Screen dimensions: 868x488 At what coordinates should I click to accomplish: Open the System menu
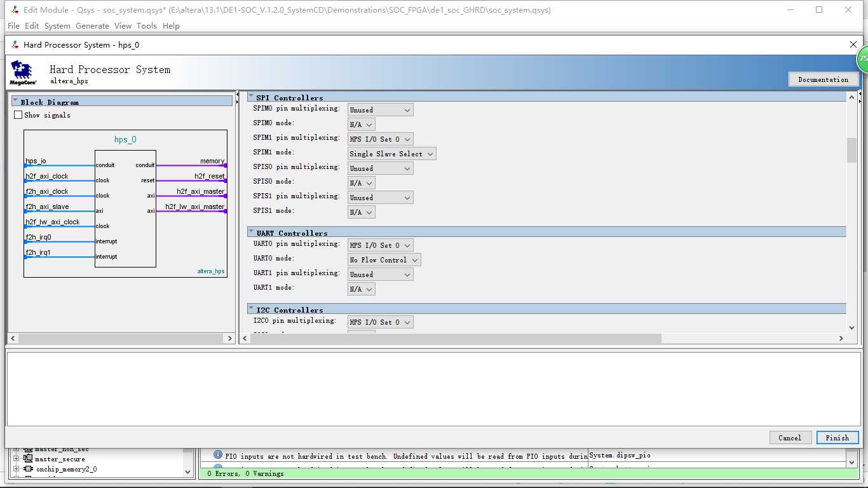[x=57, y=26]
